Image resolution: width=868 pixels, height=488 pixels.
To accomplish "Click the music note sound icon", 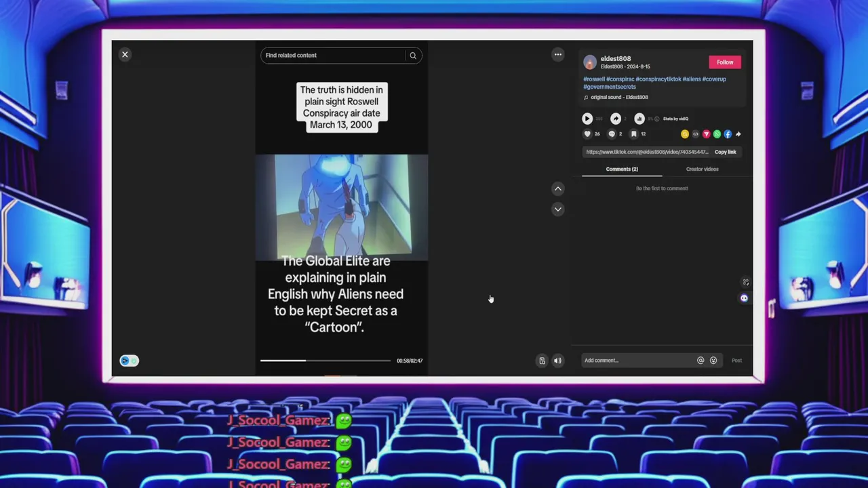I will [586, 98].
